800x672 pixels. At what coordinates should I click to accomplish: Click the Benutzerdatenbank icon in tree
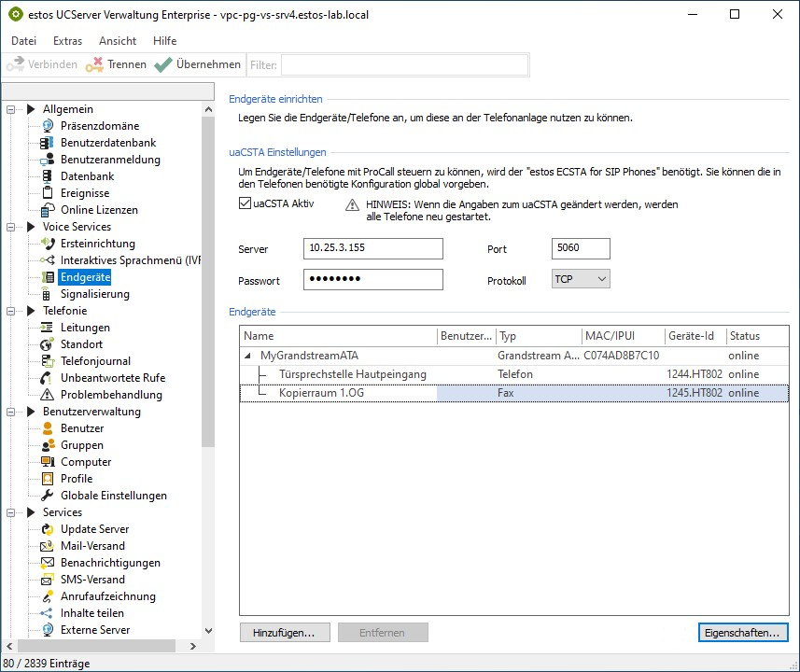point(48,143)
